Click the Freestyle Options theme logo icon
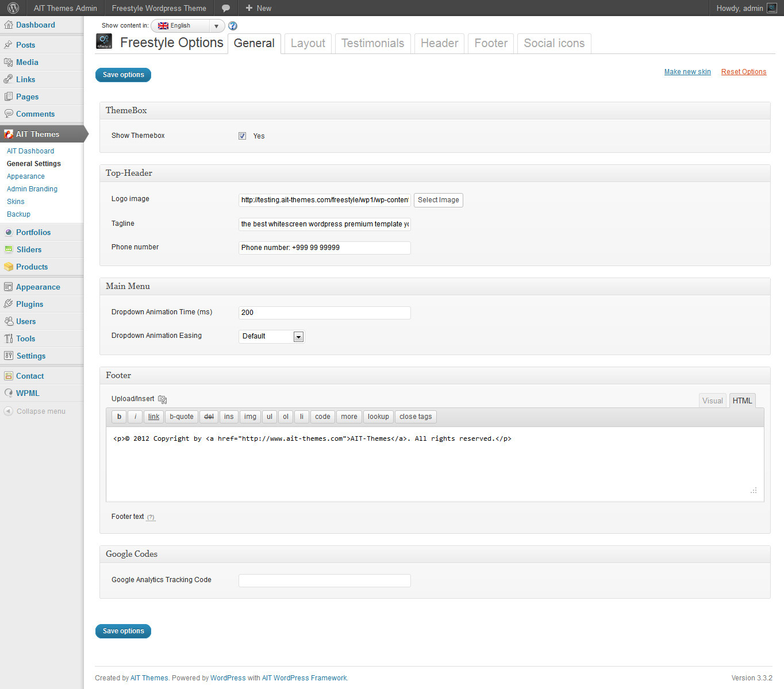Screen dimensions: 784x689 (x=104, y=41)
